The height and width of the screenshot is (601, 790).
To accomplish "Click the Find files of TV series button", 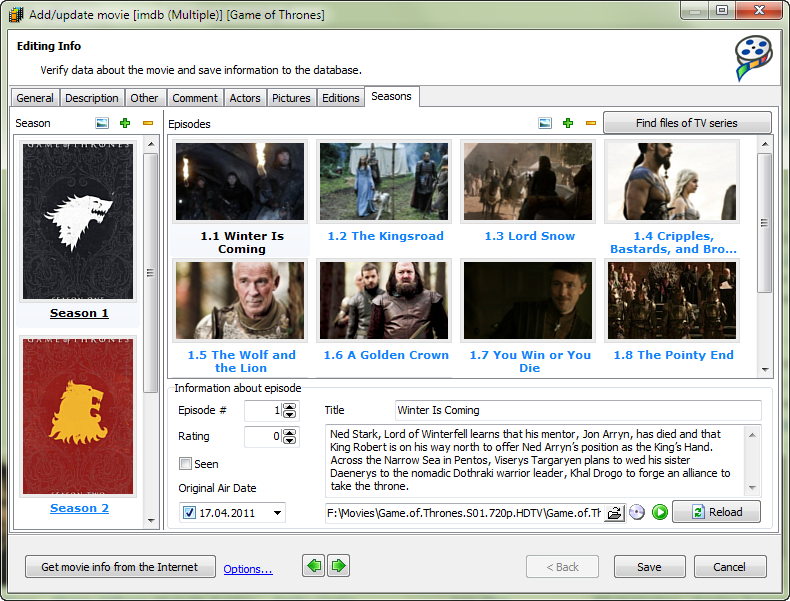I will pyautogui.click(x=687, y=123).
